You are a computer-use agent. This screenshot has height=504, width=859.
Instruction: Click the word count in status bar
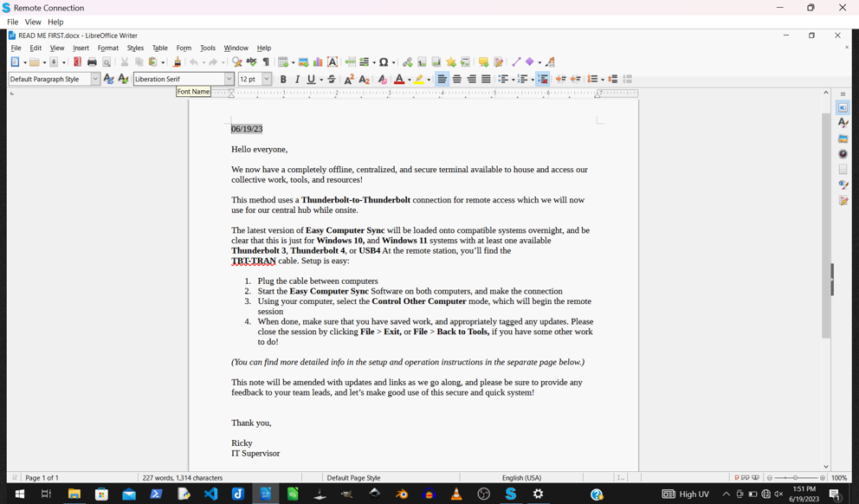183,478
